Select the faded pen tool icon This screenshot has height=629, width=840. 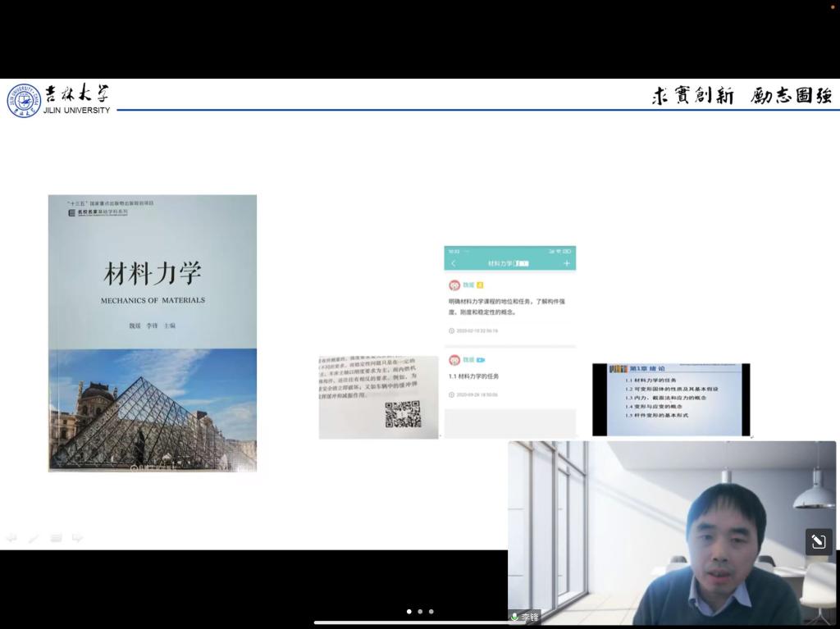[x=34, y=538]
